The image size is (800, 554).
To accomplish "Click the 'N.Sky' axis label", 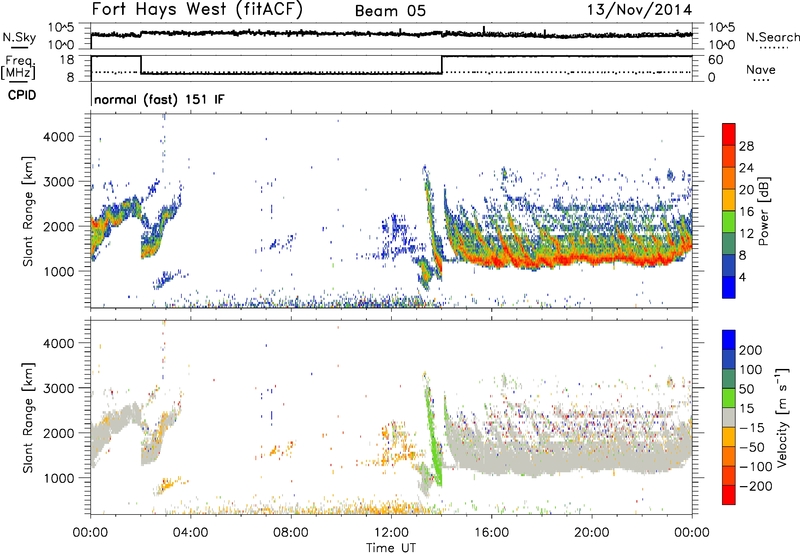I will 19,37.
